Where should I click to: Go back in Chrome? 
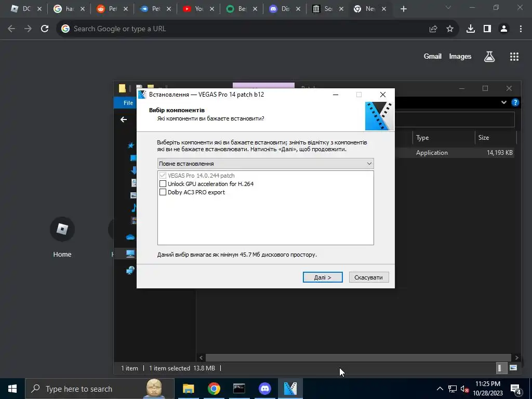click(x=11, y=29)
